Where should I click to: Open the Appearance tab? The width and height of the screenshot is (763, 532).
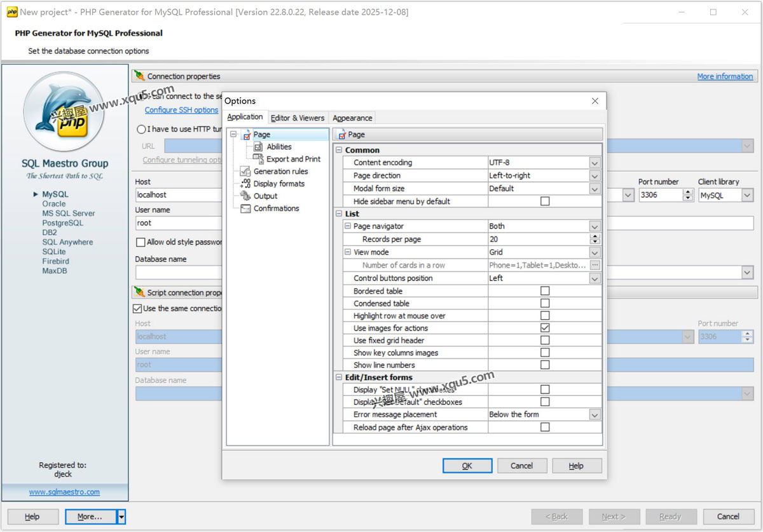click(x=352, y=118)
